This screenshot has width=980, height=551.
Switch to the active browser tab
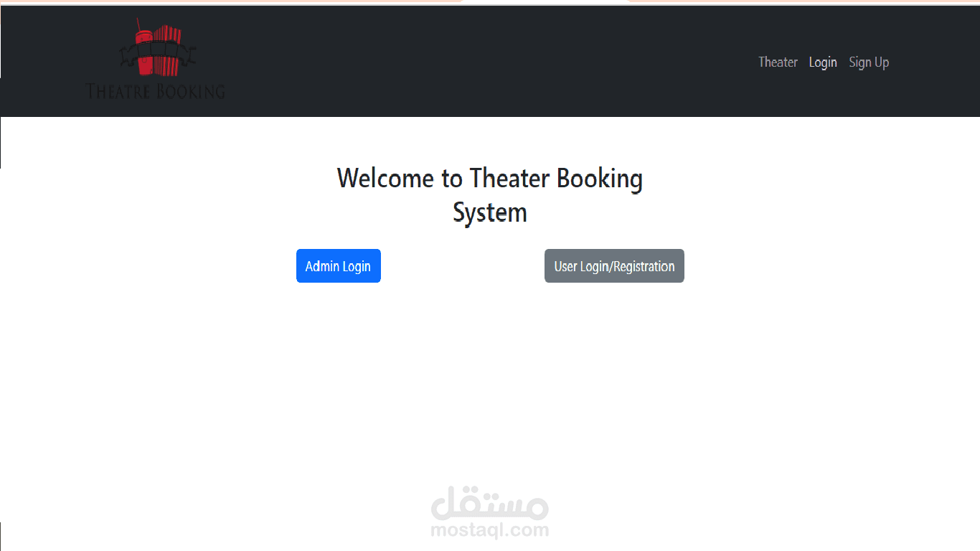[547, 3]
